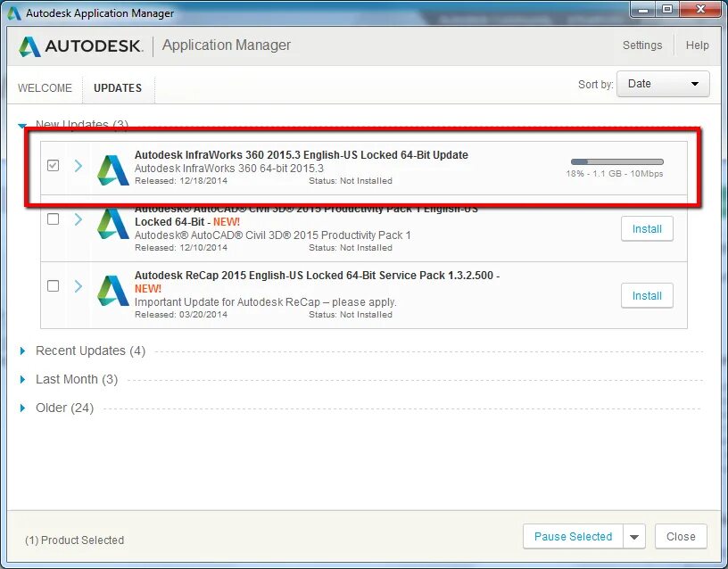Click the Autodesk InfraWorks 360 product icon
Image resolution: width=728 pixels, height=569 pixels.
(111, 169)
